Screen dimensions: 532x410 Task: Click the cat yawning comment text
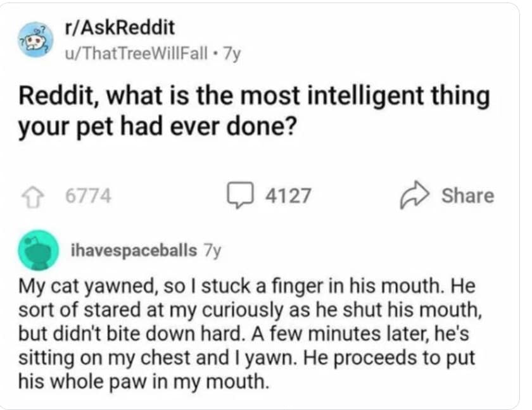(x=253, y=331)
